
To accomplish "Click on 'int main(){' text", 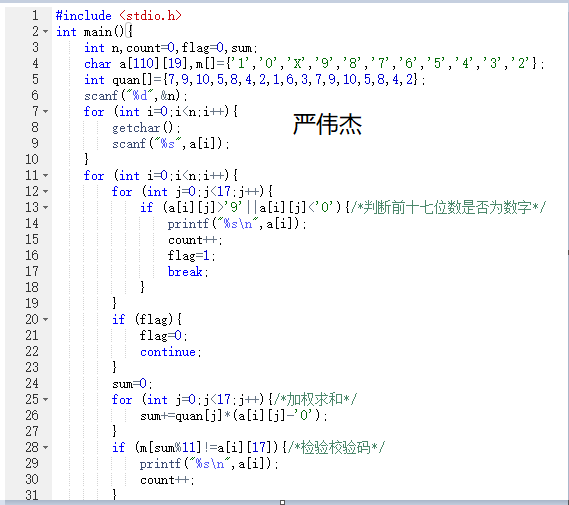I will pyautogui.click(x=95, y=32).
